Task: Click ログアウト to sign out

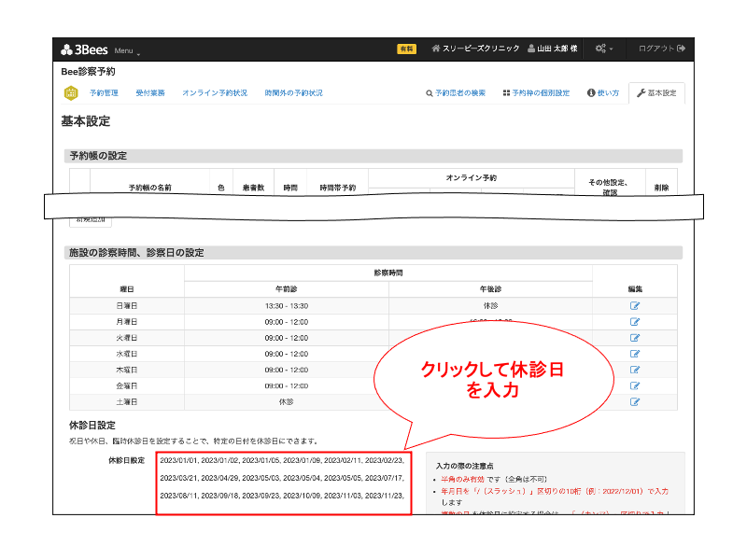Action: point(662,49)
